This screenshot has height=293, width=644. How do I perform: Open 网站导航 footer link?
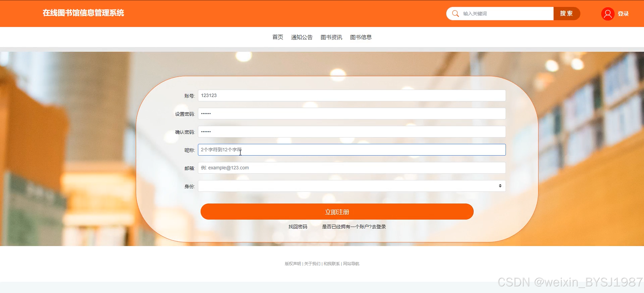click(x=351, y=264)
